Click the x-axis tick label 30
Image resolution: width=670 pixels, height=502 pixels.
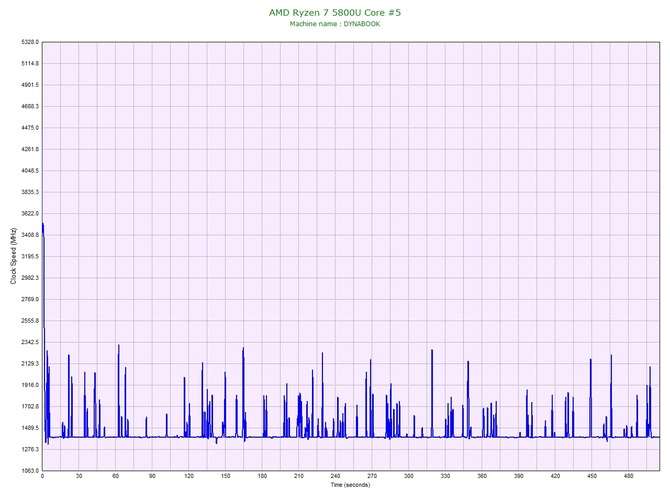79,476
